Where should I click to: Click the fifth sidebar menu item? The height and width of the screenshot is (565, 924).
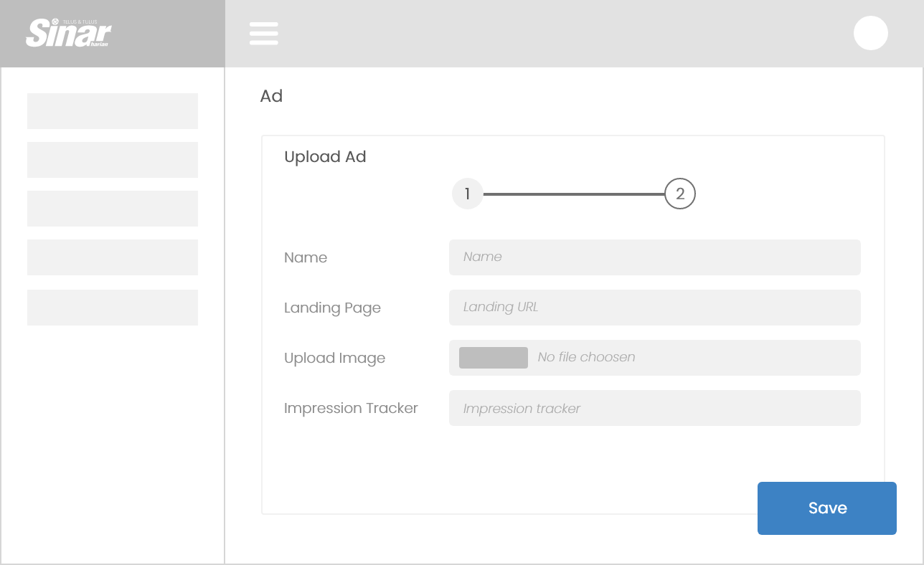coord(113,308)
